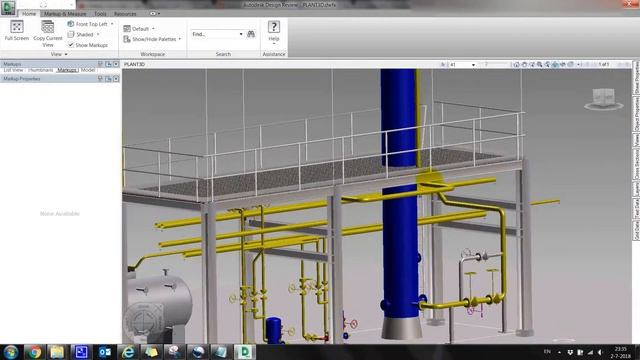Pin the Markup Properties palette
Screen dimensions: 640x360
[x=100, y=78]
